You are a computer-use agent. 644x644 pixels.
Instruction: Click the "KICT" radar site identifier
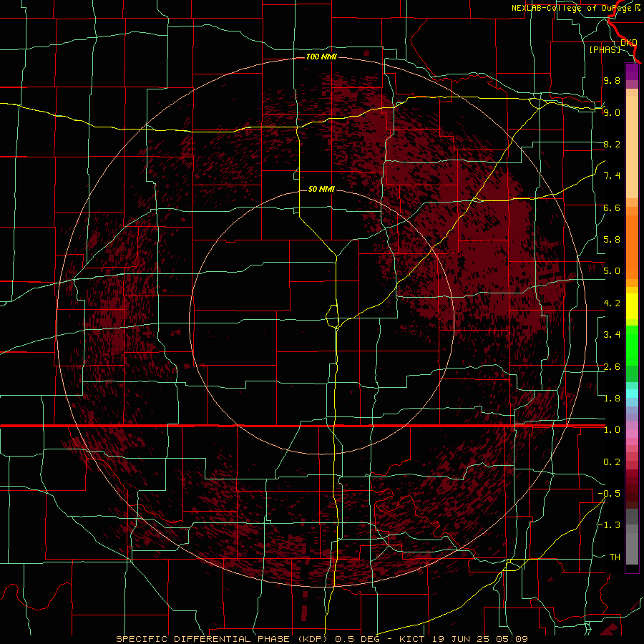click(412, 639)
